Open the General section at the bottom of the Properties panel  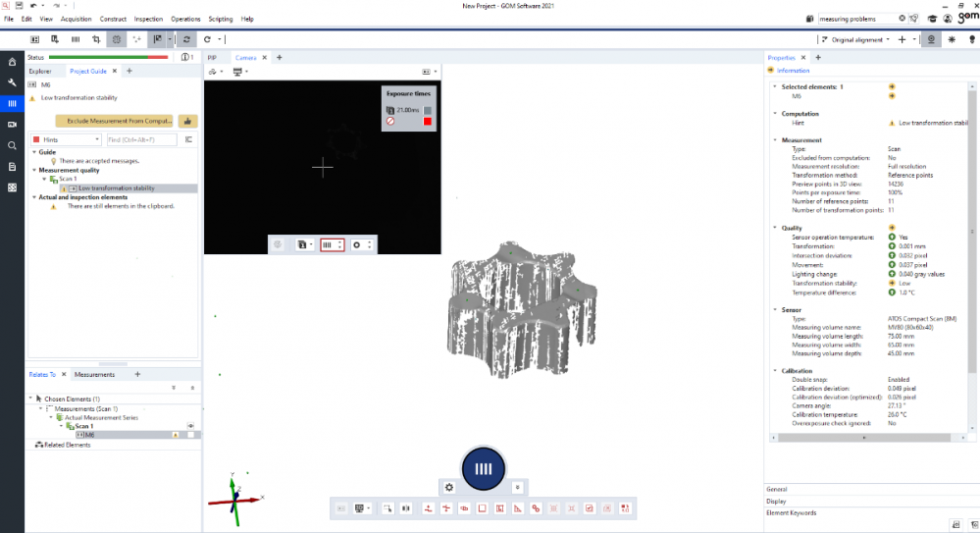(777, 489)
